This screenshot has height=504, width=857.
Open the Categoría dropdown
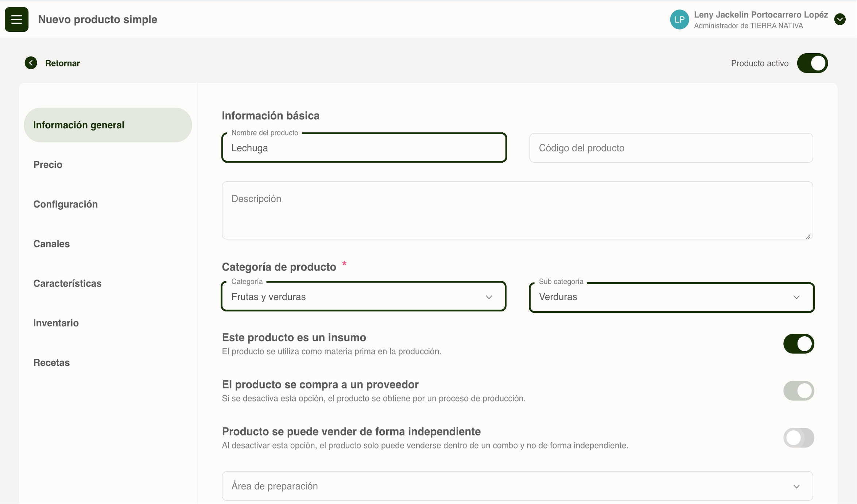tap(363, 297)
